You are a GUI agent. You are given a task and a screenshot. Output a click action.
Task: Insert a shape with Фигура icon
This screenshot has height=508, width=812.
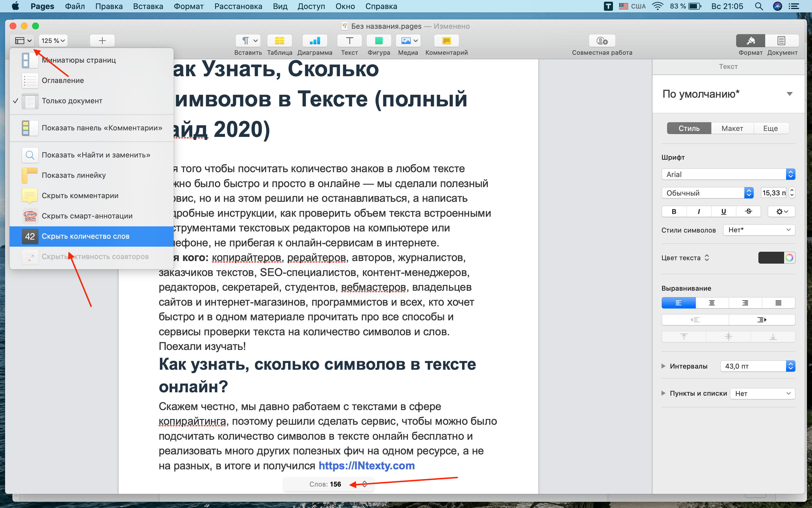(379, 41)
